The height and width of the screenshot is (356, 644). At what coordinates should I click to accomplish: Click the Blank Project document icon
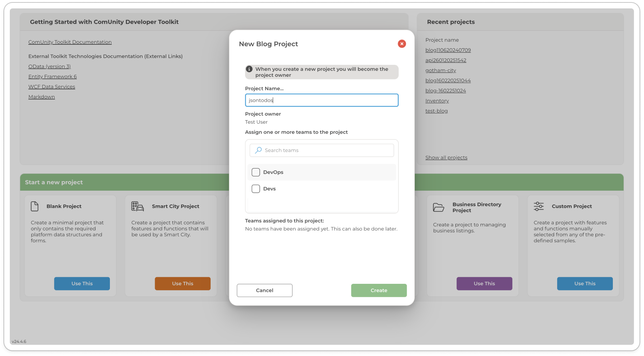pyautogui.click(x=35, y=206)
